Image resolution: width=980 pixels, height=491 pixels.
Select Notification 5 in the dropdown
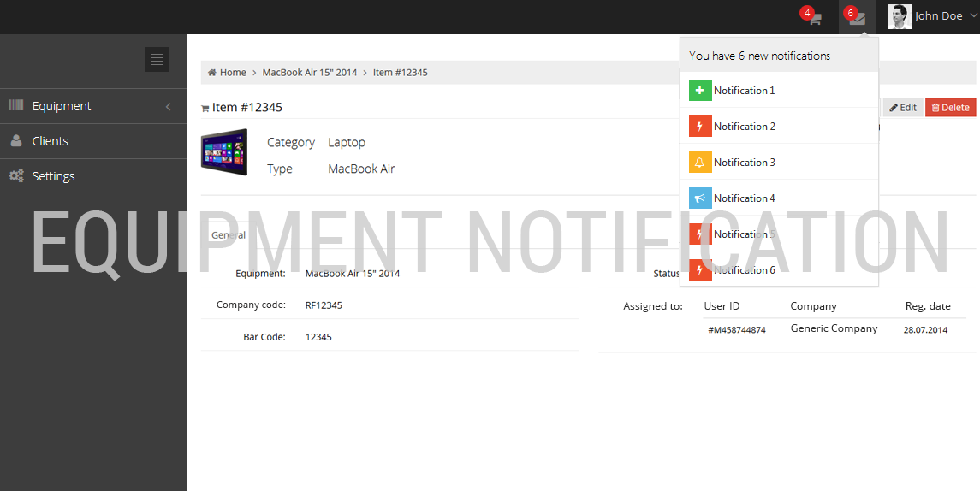[x=744, y=234]
